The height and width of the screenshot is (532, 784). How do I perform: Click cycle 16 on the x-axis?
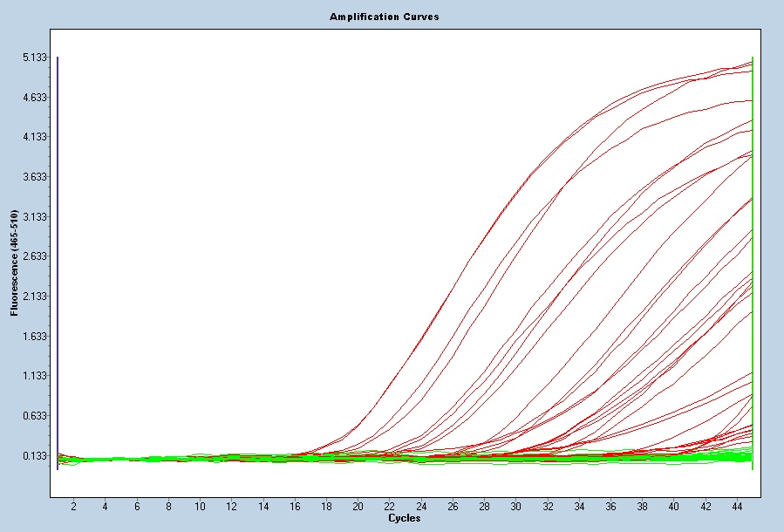[295, 506]
